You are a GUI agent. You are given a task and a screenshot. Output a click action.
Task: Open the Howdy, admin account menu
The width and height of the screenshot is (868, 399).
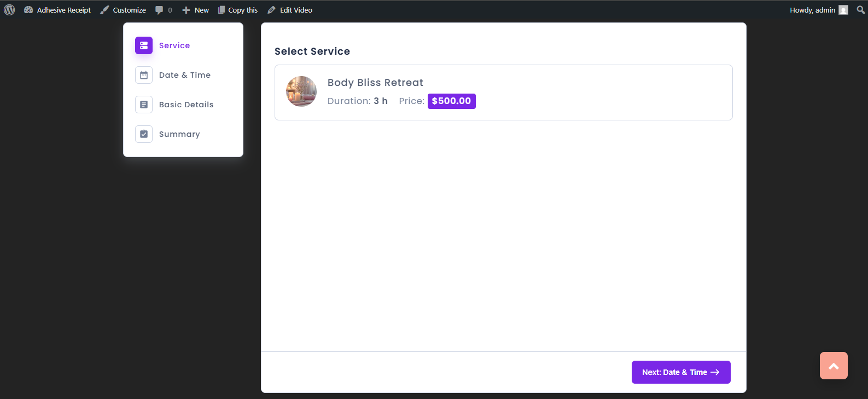point(812,10)
